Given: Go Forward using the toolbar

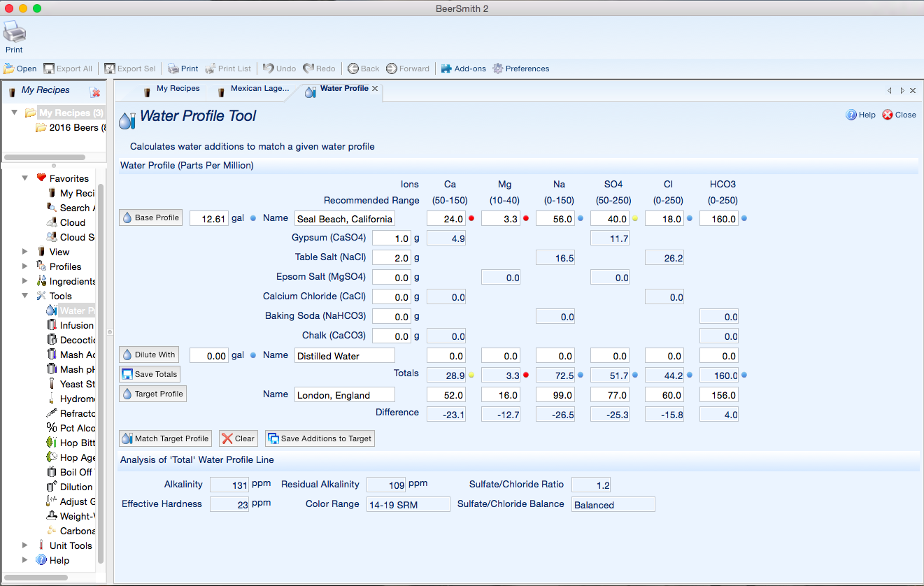Looking at the screenshot, I should (408, 69).
